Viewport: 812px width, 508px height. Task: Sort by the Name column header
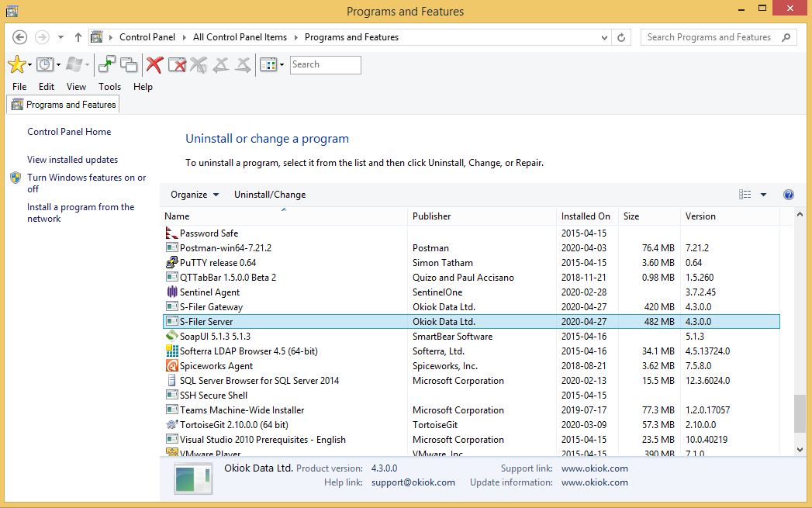coord(284,216)
